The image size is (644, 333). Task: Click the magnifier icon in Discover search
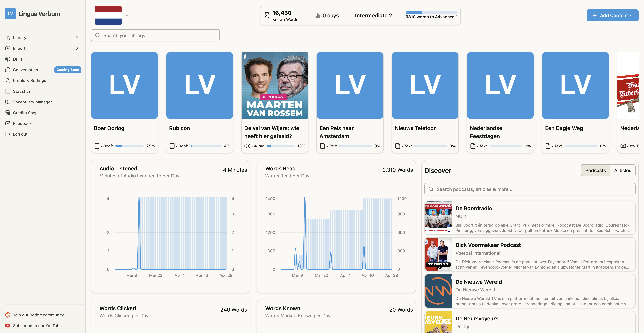pos(431,189)
